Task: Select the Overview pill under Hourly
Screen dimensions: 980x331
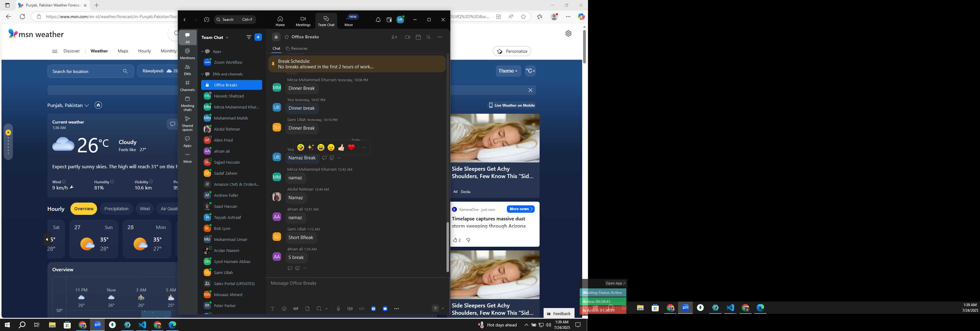Action: point(84,209)
